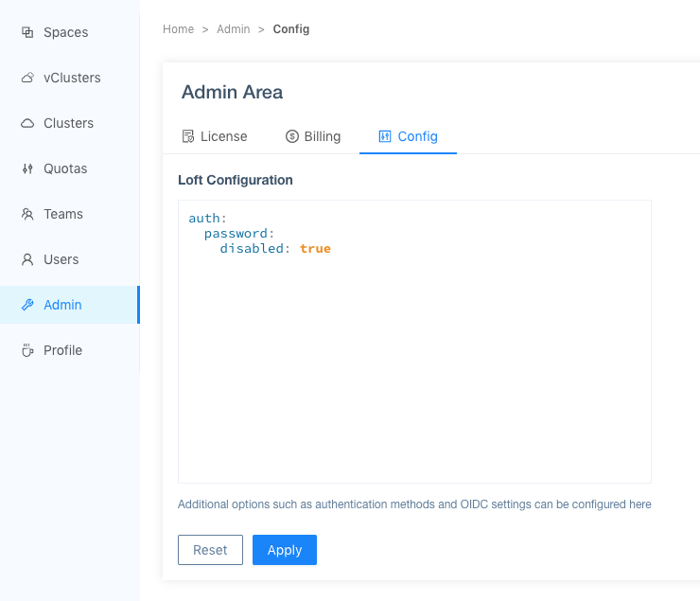Click the 'disabled:' key in editor
This screenshot has width=700, height=601.
click(x=254, y=249)
